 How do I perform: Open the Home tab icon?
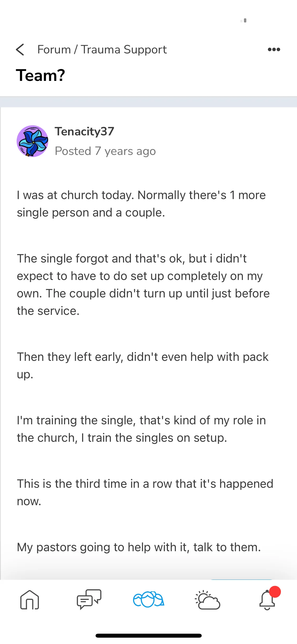30,600
